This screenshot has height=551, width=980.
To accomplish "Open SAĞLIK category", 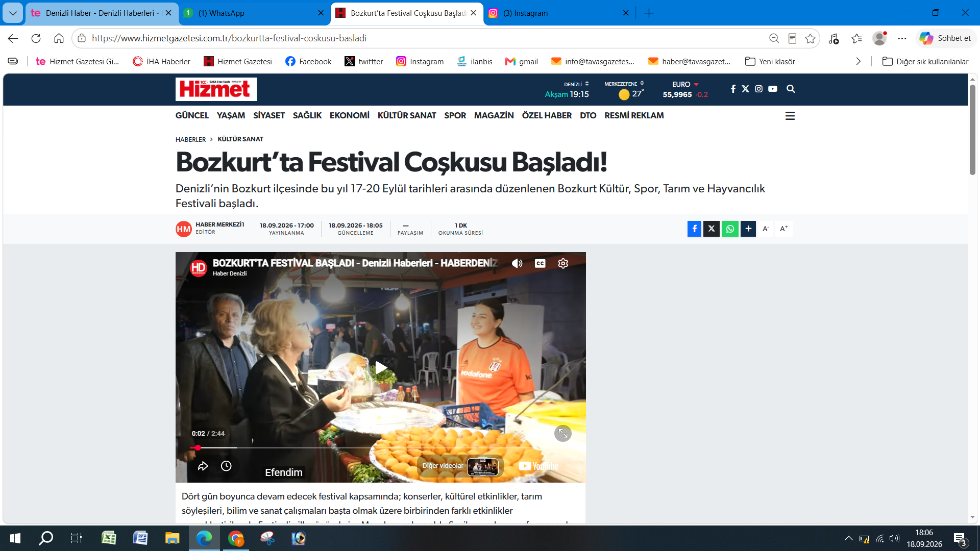I will point(307,115).
